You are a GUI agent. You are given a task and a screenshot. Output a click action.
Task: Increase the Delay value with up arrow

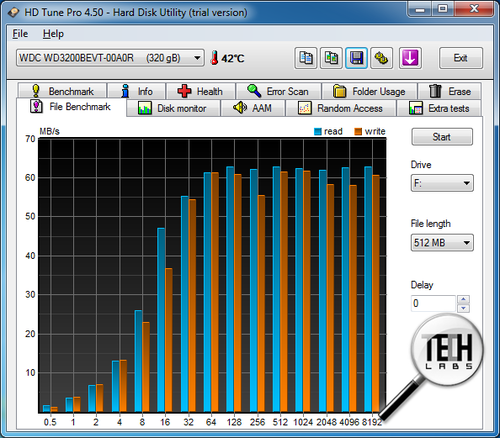463,299
